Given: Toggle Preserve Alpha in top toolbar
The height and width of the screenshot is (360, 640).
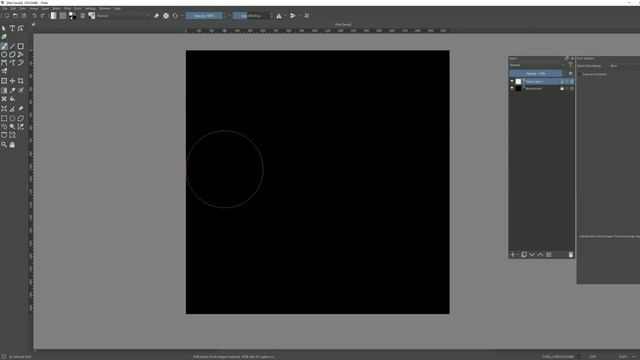Looking at the screenshot, I should 166,16.
